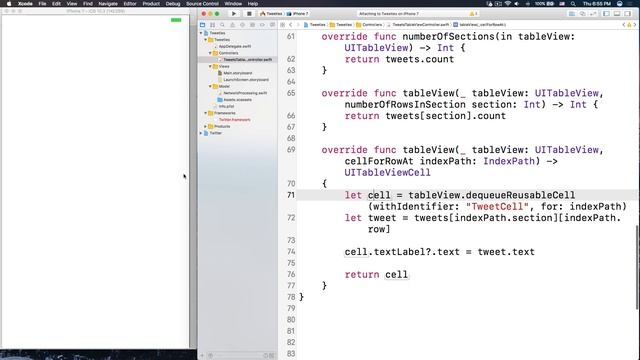Click line number 74 in gutter
Screen dimensions: 640x360
(291, 252)
